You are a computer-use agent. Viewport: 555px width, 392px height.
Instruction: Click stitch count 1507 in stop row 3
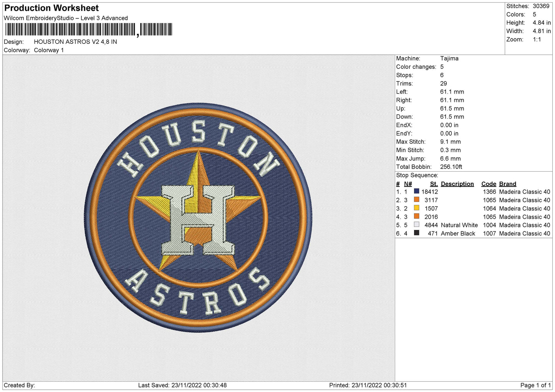pos(431,209)
